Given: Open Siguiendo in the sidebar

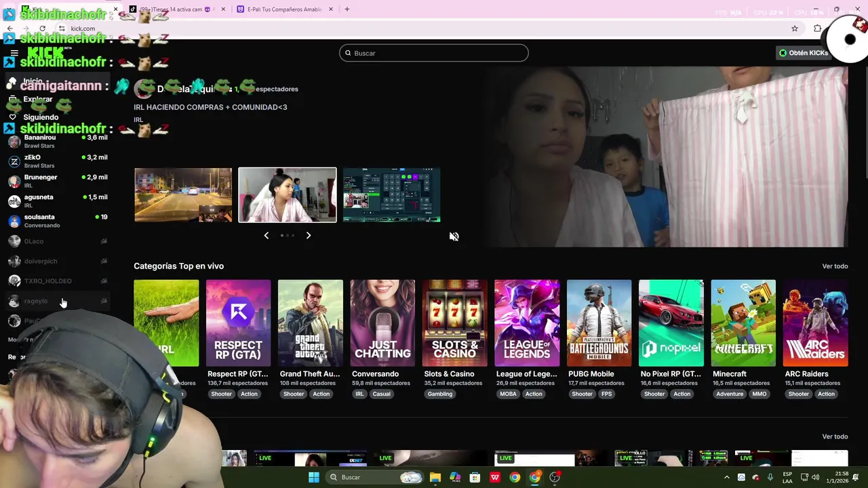Looking at the screenshot, I should click(x=41, y=117).
